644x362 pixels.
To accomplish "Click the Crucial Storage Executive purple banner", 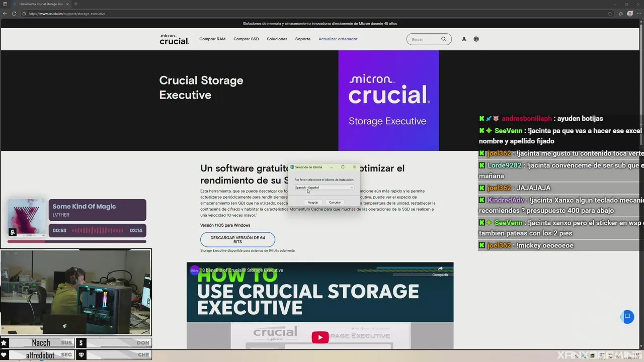I will pyautogui.click(x=388, y=101).
